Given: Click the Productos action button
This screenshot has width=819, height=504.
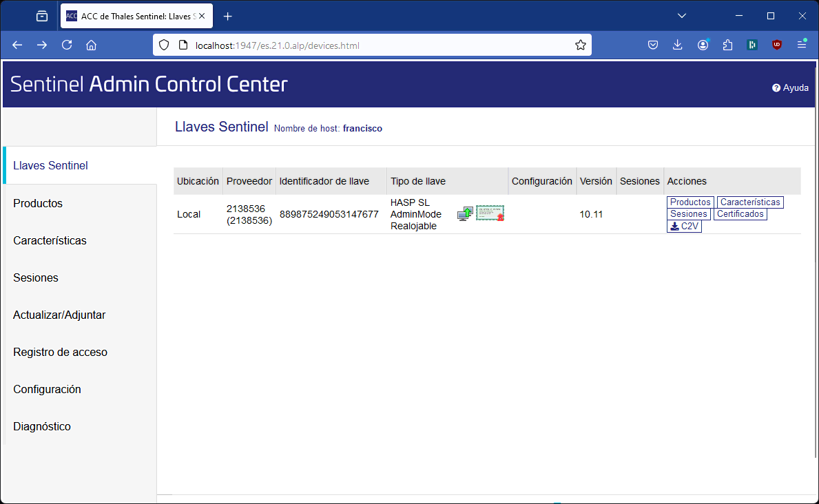Looking at the screenshot, I should [x=690, y=202].
